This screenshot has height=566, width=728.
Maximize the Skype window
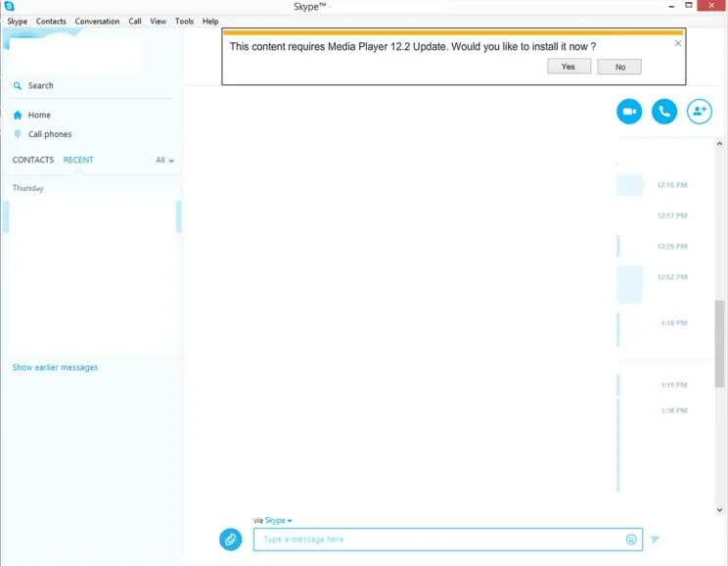689,5
